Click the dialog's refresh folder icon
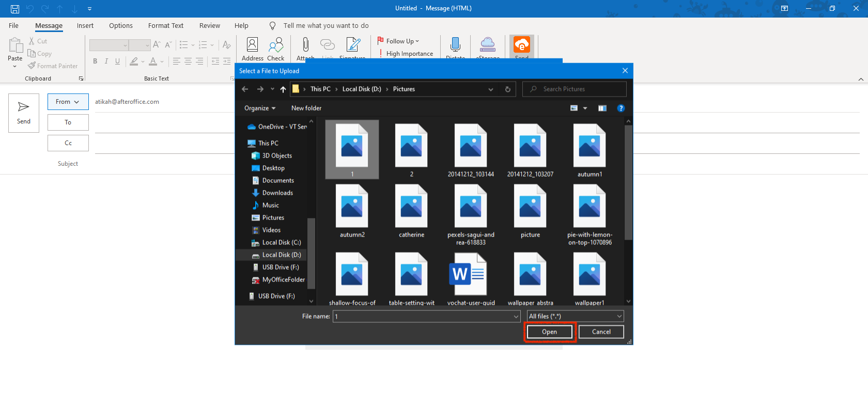This screenshot has height=408, width=868. (x=508, y=89)
